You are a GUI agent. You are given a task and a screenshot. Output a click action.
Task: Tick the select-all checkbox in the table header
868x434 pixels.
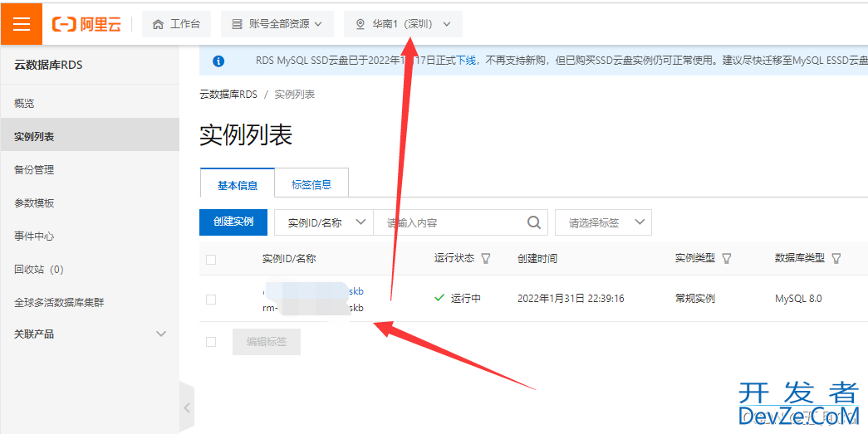(x=211, y=259)
